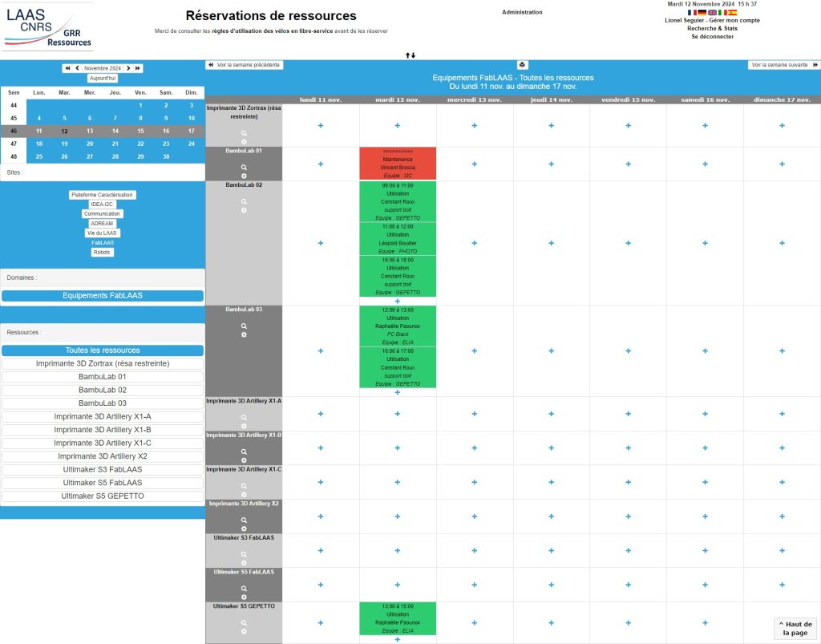The height and width of the screenshot is (644, 821).
Task: Switch language using the French flag
Action: click(692, 13)
